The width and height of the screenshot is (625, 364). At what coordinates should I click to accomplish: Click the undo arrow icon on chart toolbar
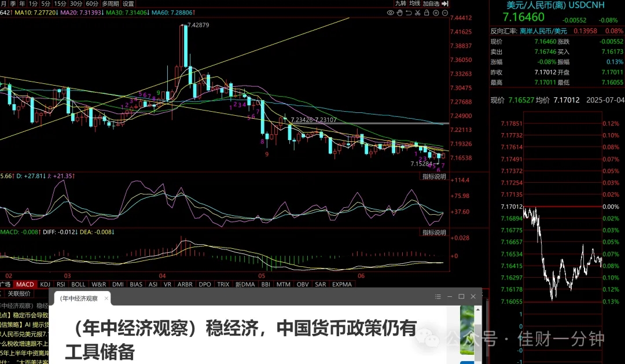coord(409,13)
